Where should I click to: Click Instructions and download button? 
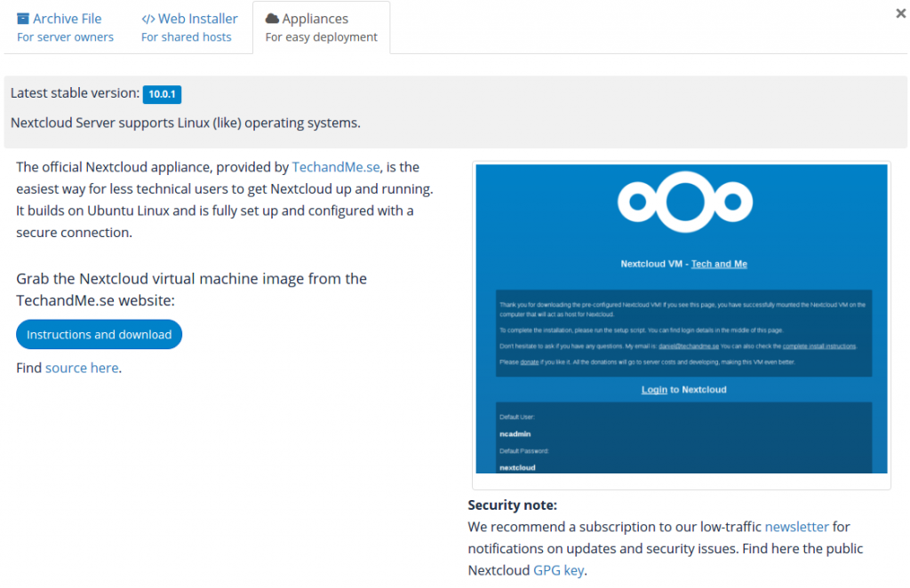click(100, 335)
